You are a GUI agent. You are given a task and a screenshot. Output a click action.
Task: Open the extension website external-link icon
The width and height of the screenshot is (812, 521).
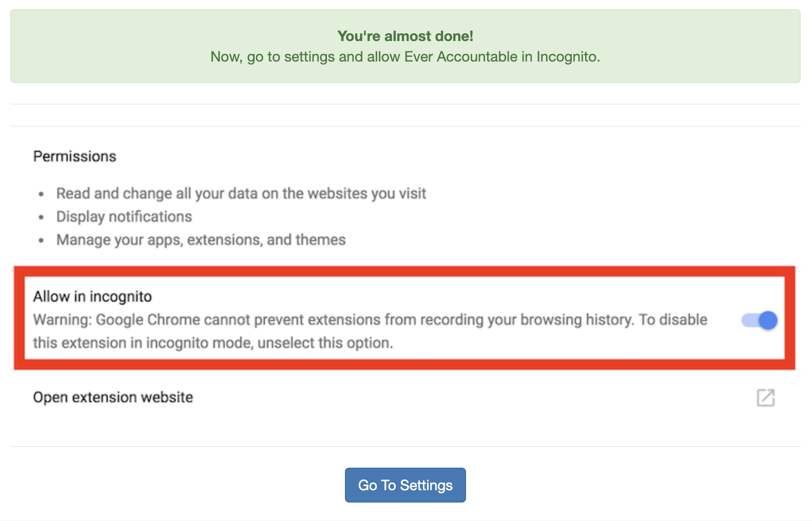[x=766, y=397]
